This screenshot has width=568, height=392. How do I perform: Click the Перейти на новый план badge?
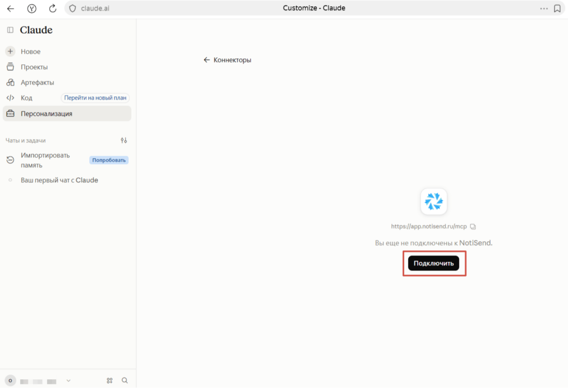(x=95, y=98)
